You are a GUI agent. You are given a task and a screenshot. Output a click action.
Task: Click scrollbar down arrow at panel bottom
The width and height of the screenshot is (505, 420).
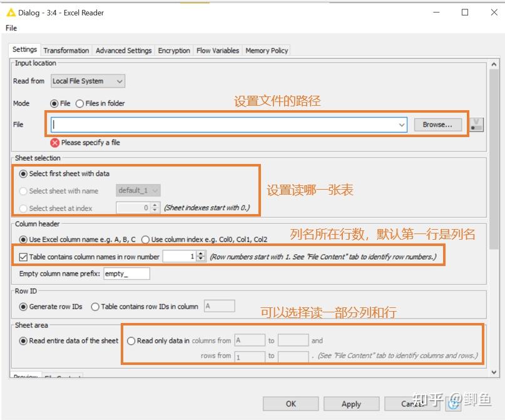coord(494,372)
